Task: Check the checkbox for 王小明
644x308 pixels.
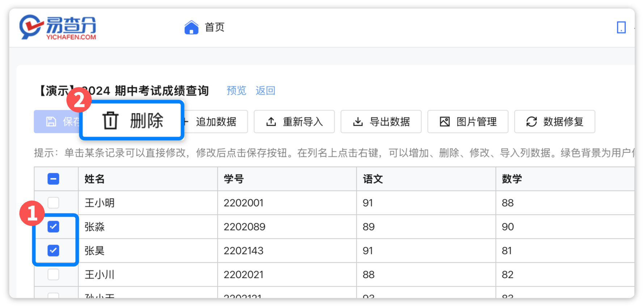Action: point(54,203)
